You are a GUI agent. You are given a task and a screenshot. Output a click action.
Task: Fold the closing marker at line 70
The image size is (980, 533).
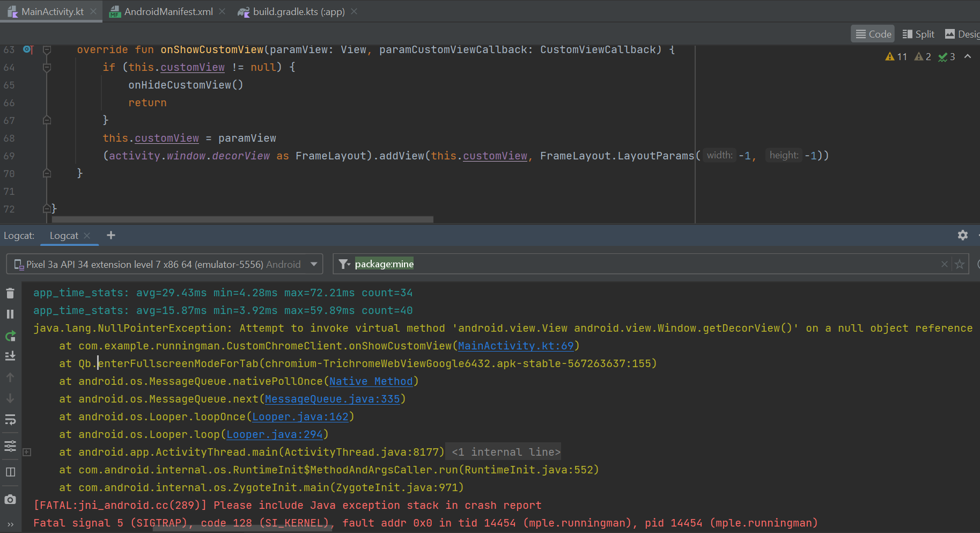[x=47, y=173]
